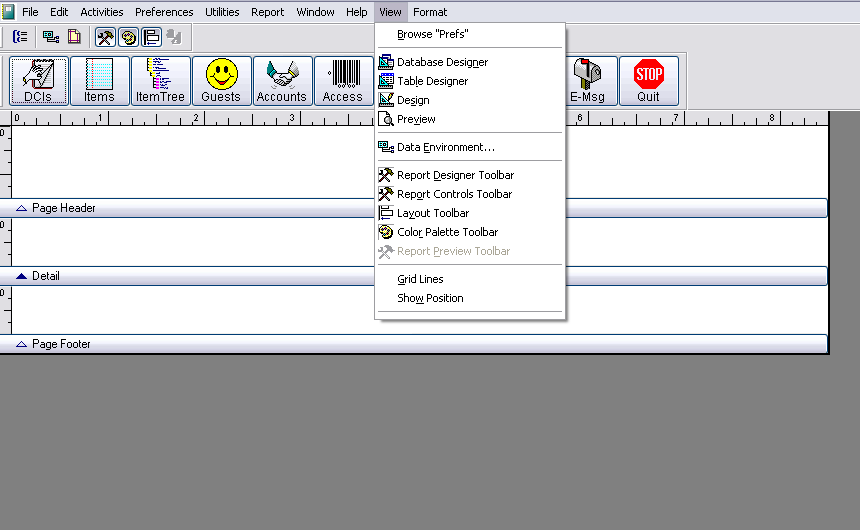Open the Access barcode button

pyautogui.click(x=343, y=81)
